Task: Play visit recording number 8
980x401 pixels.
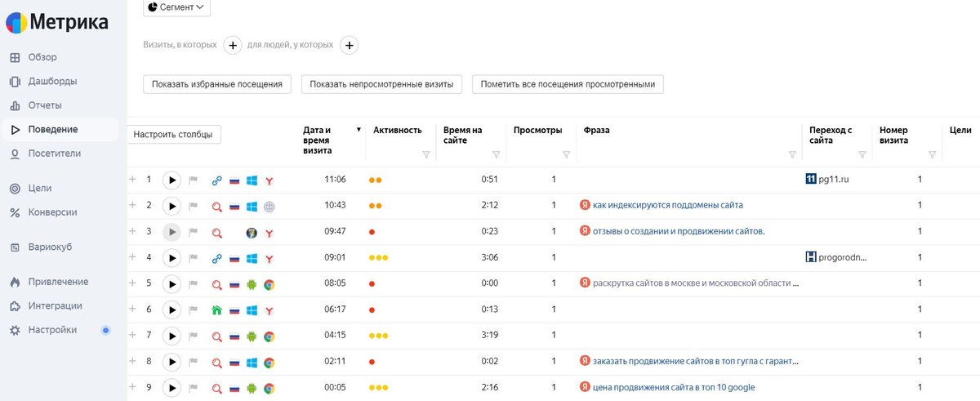Action: [x=171, y=361]
